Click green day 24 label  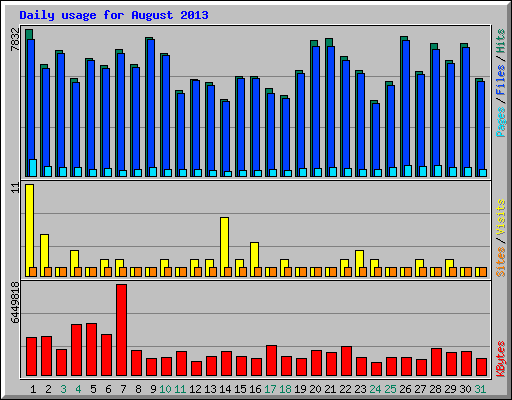[x=375, y=389]
